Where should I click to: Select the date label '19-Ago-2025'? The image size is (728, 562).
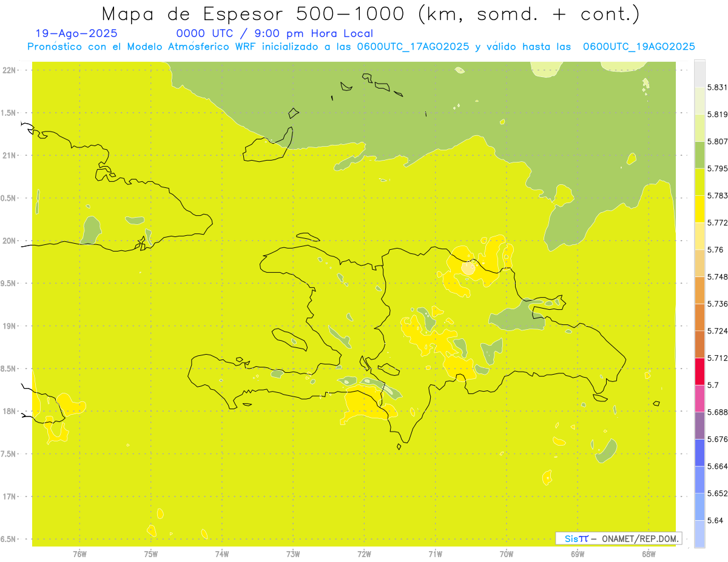click(76, 33)
